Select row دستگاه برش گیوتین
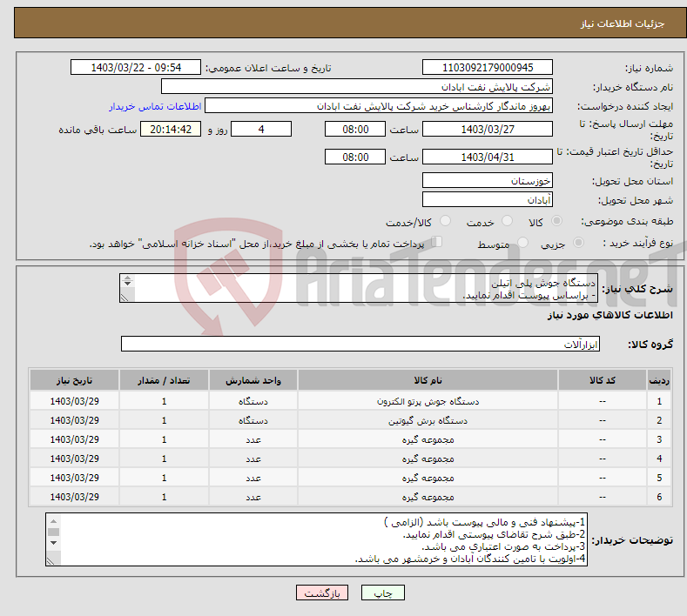Viewport: 687px width, 616px height. pos(351,420)
